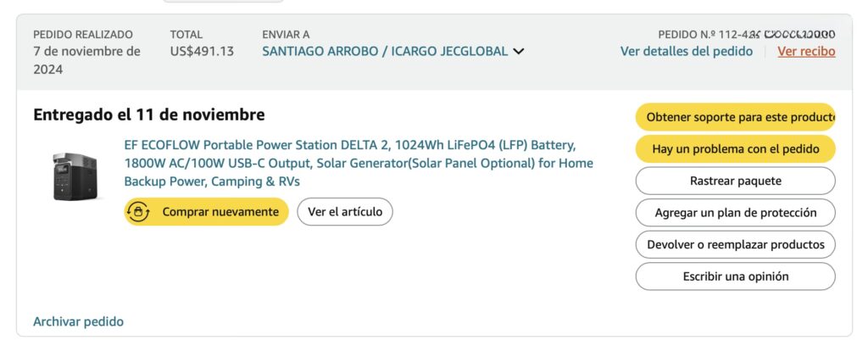Screen dimensions: 868x346
Task: Open Ver detalles del pedido
Action: (686, 51)
